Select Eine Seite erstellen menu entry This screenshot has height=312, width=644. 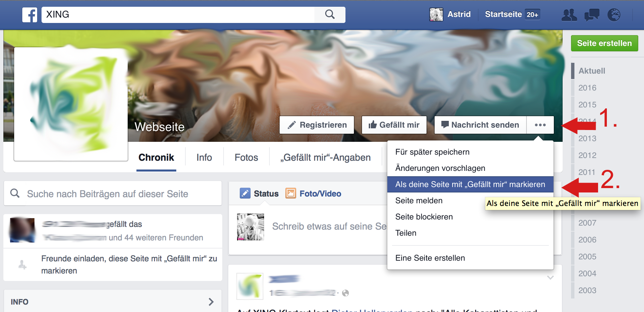click(x=470, y=258)
